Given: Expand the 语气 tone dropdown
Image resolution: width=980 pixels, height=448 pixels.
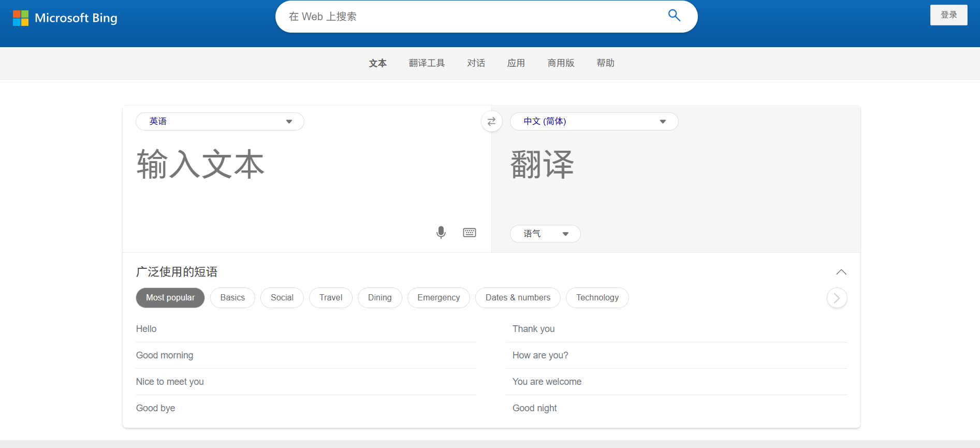Looking at the screenshot, I should [x=545, y=234].
